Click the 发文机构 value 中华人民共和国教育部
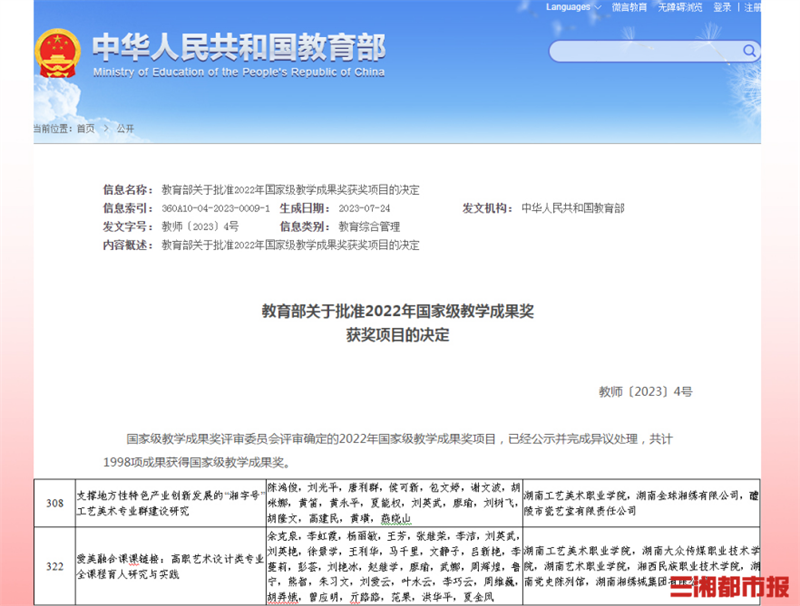The image size is (800, 606). pos(572,208)
